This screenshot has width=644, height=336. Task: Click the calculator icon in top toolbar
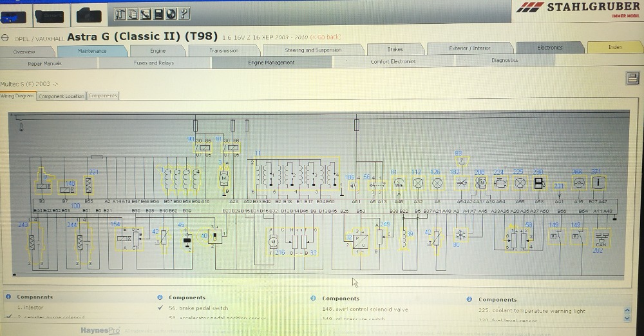(x=158, y=14)
